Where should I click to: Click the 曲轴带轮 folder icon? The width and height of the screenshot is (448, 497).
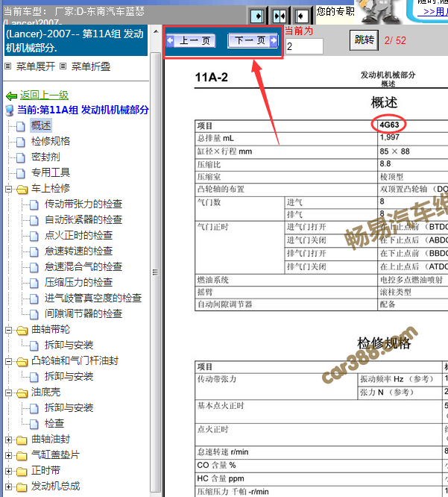[22, 331]
